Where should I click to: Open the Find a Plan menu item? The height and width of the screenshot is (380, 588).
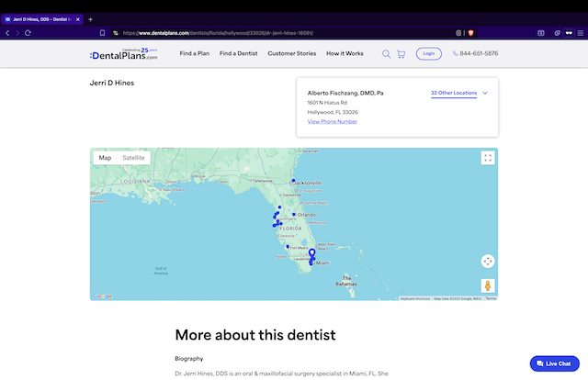coord(194,54)
